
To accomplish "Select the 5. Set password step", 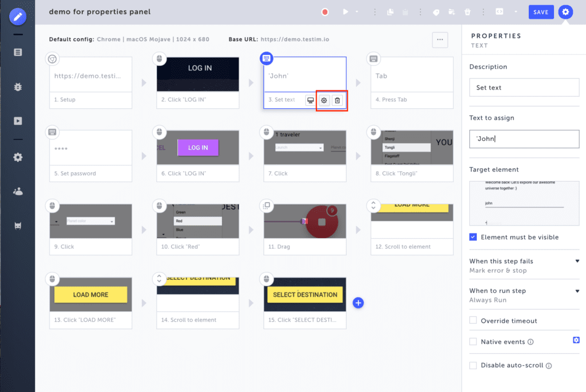I will point(91,156).
